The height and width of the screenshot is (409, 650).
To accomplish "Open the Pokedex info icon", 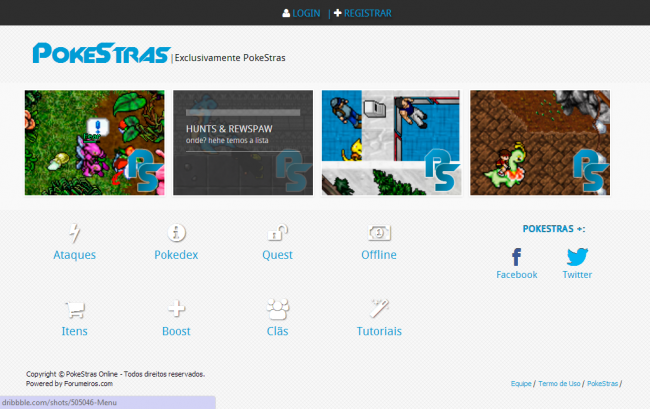I will tap(176, 233).
